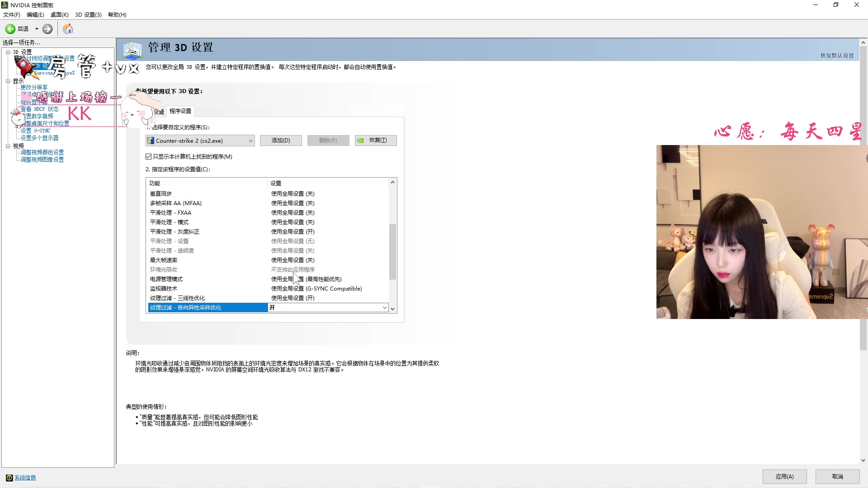Open the 文件(F) menu

click(x=11, y=14)
